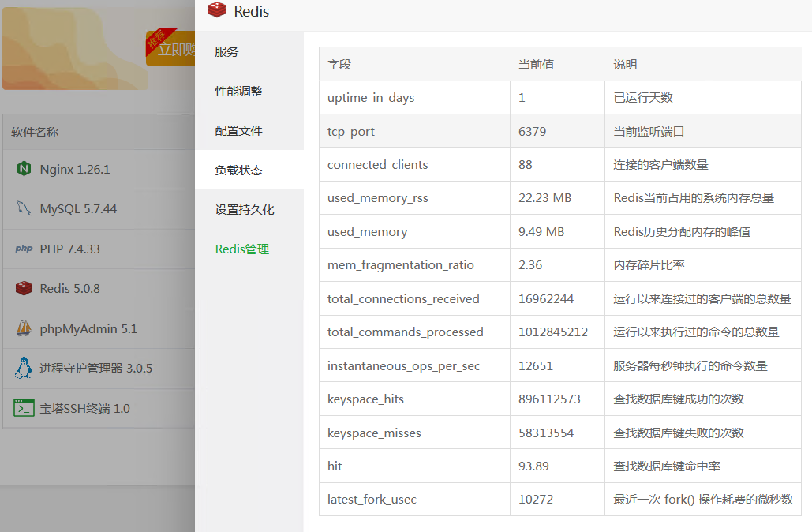Select the 负载状态 tab
The image size is (812, 532).
[249, 170]
